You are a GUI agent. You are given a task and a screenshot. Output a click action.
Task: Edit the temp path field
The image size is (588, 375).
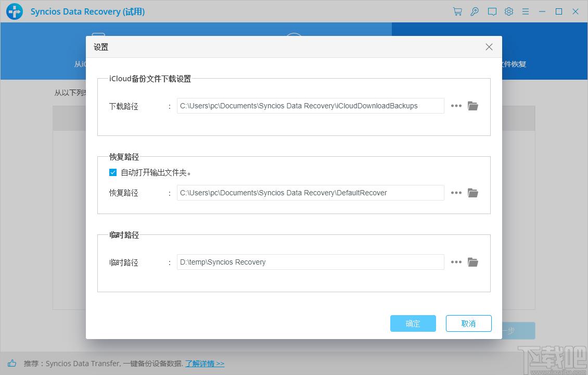tap(311, 262)
